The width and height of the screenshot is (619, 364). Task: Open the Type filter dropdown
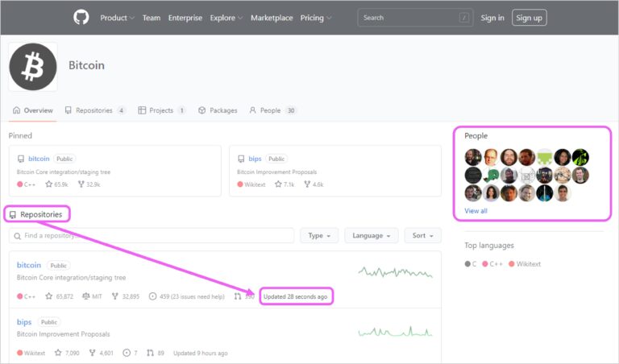(319, 235)
